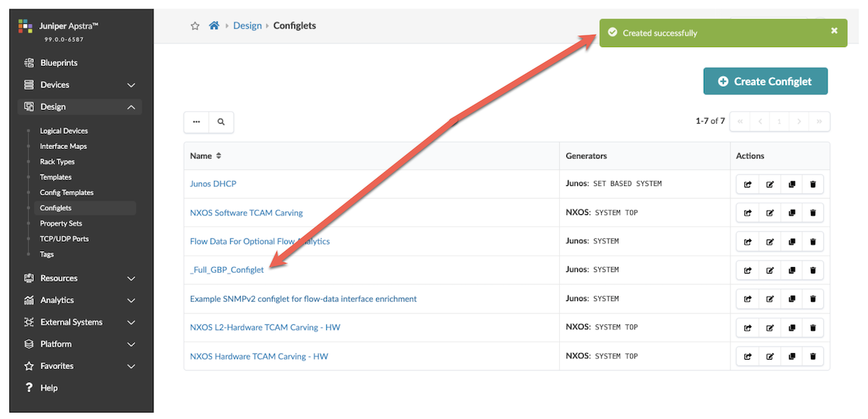Image resolution: width=868 pixels, height=419 pixels.
Task: Delete NXOS Hardware TCAM Carving - HW
Action: click(813, 357)
